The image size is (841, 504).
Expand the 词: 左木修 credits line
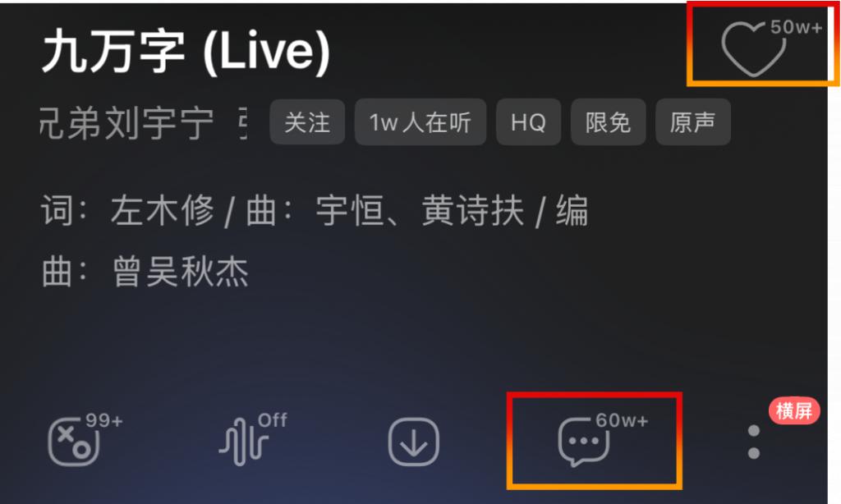point(315,211)
